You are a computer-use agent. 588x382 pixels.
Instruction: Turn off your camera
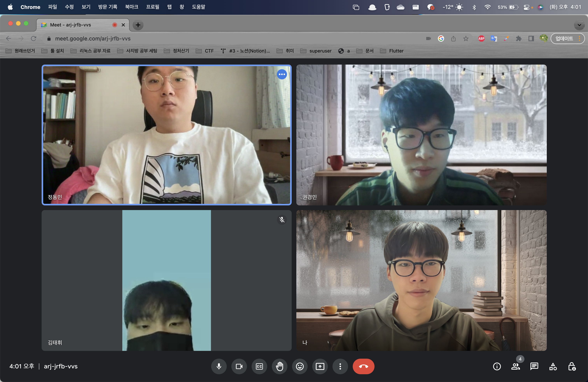click(x=239, y=366)
